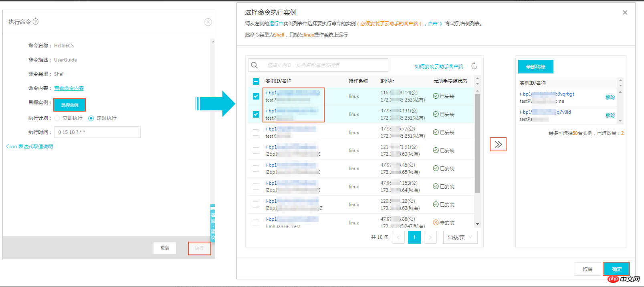
Task: Close the 执行命令 dialog with the X icon
Action: point(208,22)
